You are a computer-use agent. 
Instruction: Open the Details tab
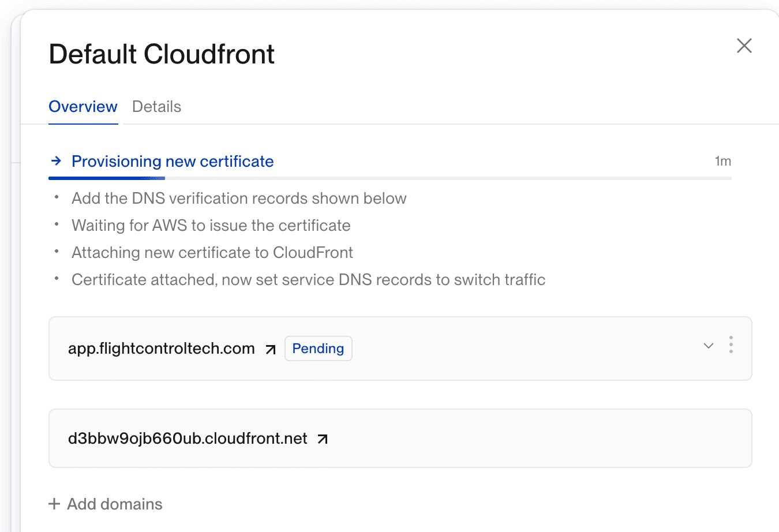(x=156, y=107)
